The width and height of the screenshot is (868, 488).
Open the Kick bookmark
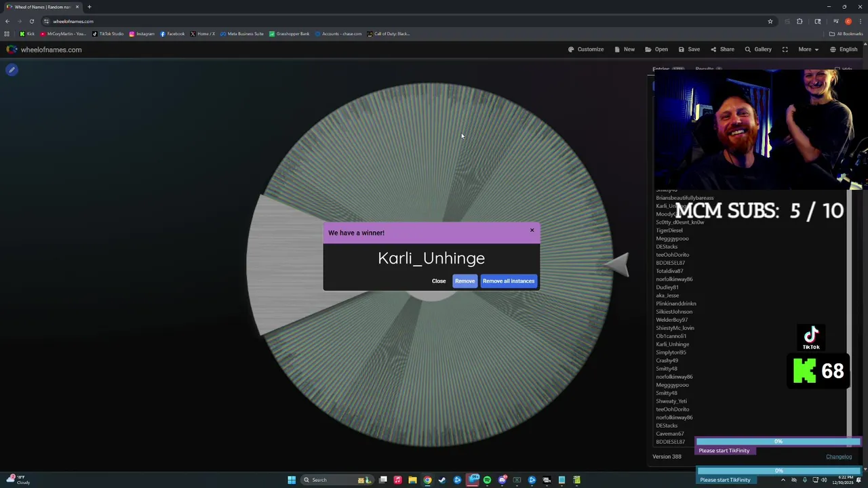[x=27, y=34]
